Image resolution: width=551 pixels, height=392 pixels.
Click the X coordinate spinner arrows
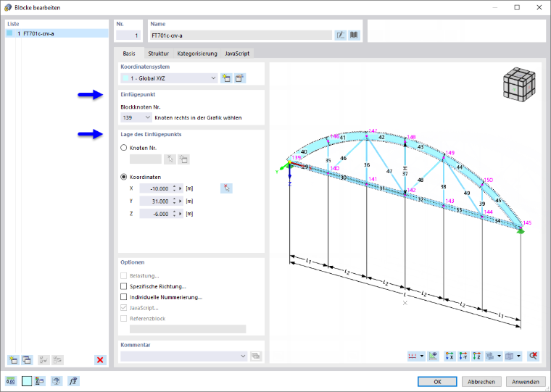point(174,188)
